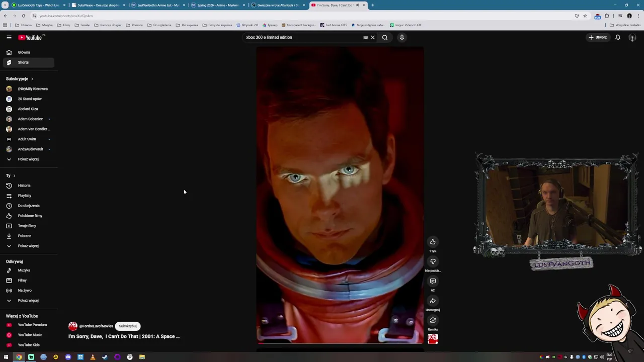Clear the search box text
The width and height of the screenshot is (644, 362).
pos(373,37)
